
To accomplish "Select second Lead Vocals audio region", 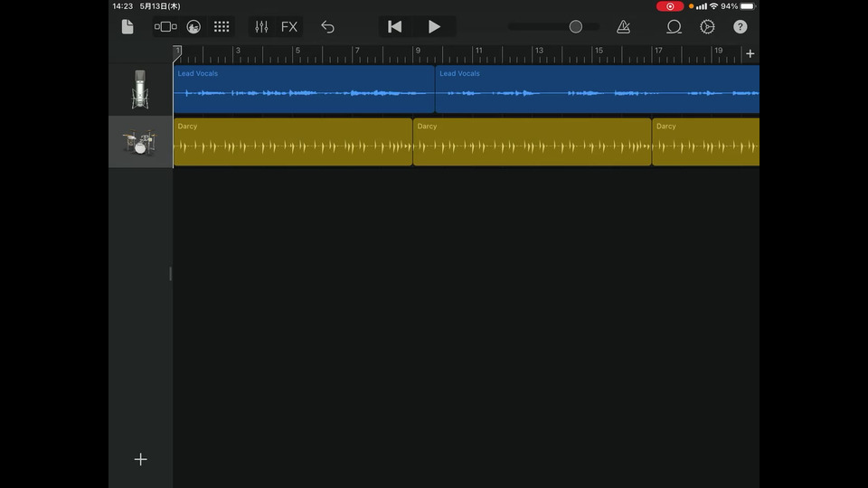I will click(x=598, y=89).
